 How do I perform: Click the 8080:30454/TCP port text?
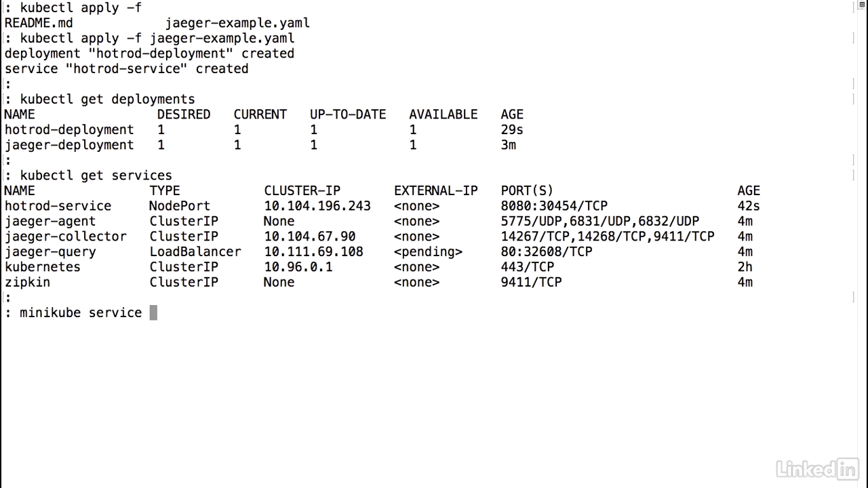(554, 206)
